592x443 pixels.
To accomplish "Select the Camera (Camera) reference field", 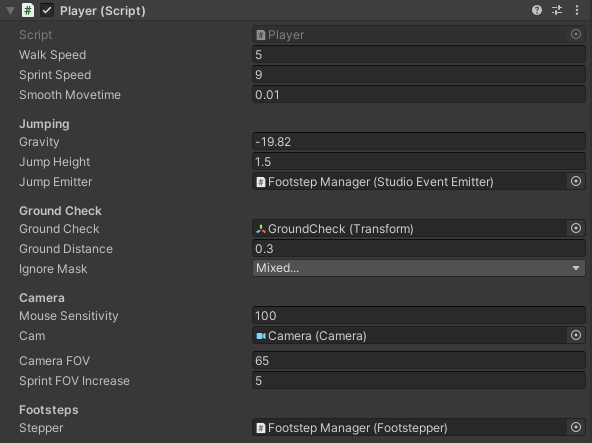I will tap(410, 335).
